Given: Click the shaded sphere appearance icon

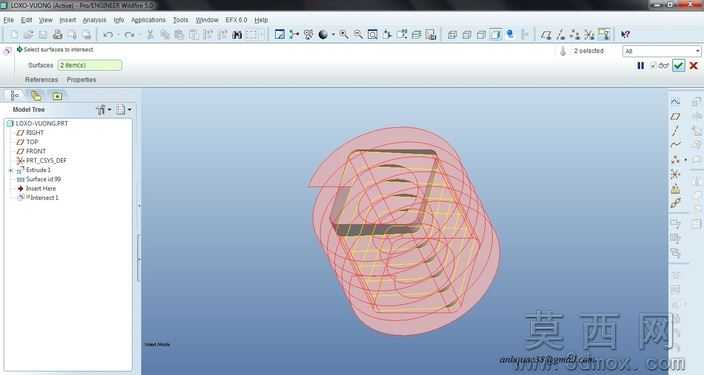Looking at the screenshot, I should click(323, 35).
